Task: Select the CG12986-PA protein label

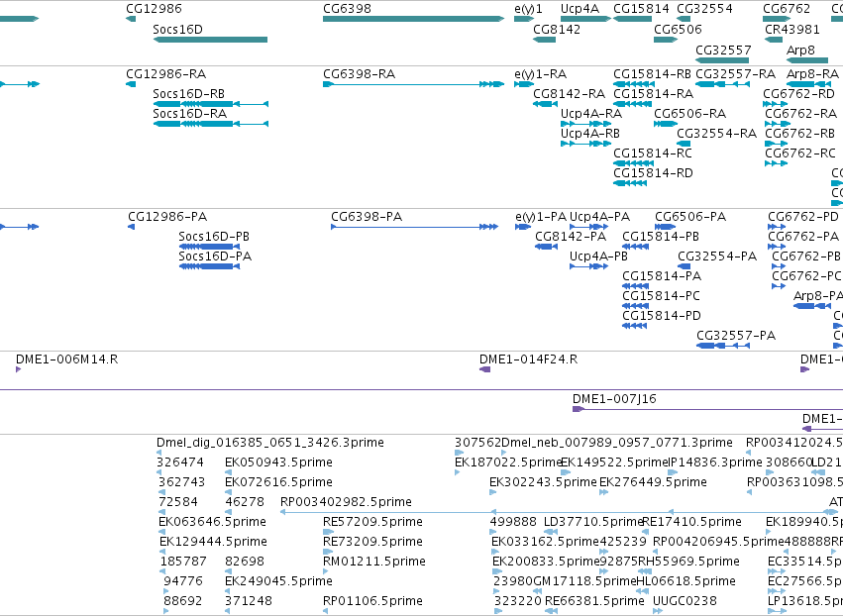Action: pyautogui.click(x=167, y=217)
